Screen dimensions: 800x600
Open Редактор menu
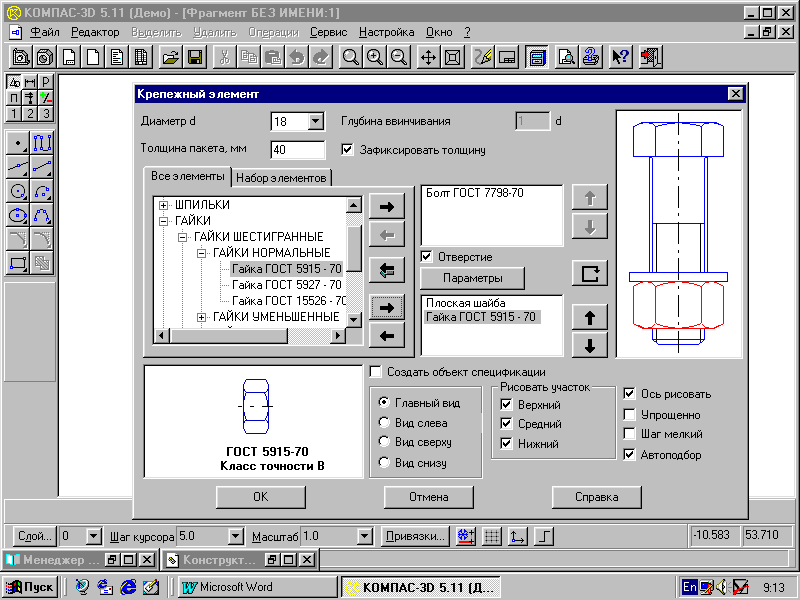pyautogui.click(x=95, y=32)
